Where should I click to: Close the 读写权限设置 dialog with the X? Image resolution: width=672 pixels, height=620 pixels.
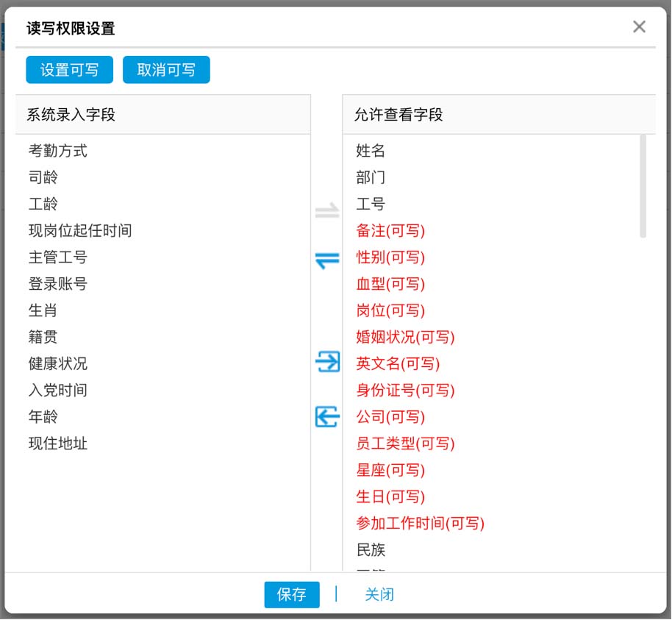(x=639, y=26)
